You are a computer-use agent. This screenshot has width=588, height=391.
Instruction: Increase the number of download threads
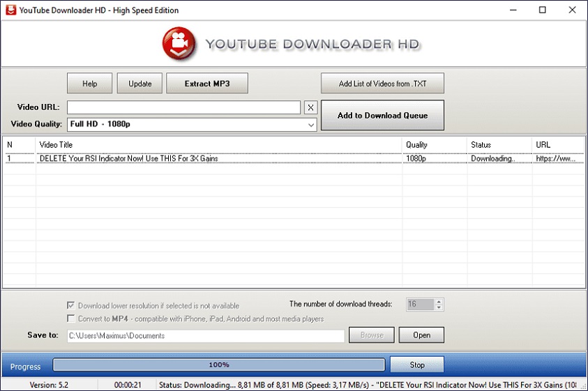(x=439, y=301)
